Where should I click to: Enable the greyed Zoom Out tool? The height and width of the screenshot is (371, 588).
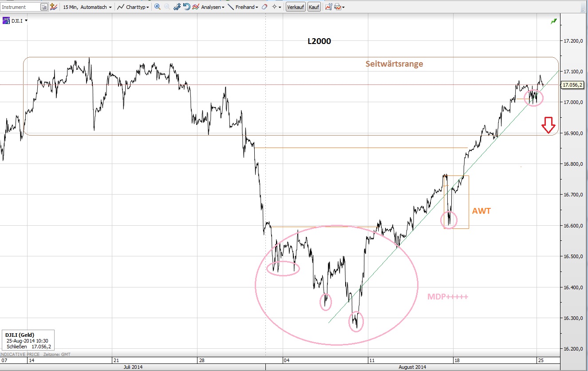click(166, 7)
